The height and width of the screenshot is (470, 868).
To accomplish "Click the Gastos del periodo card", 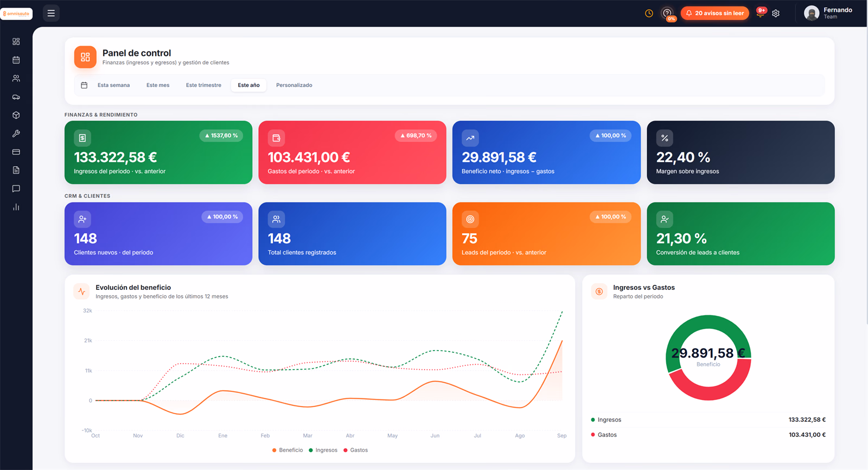I will tap(352, 153).
